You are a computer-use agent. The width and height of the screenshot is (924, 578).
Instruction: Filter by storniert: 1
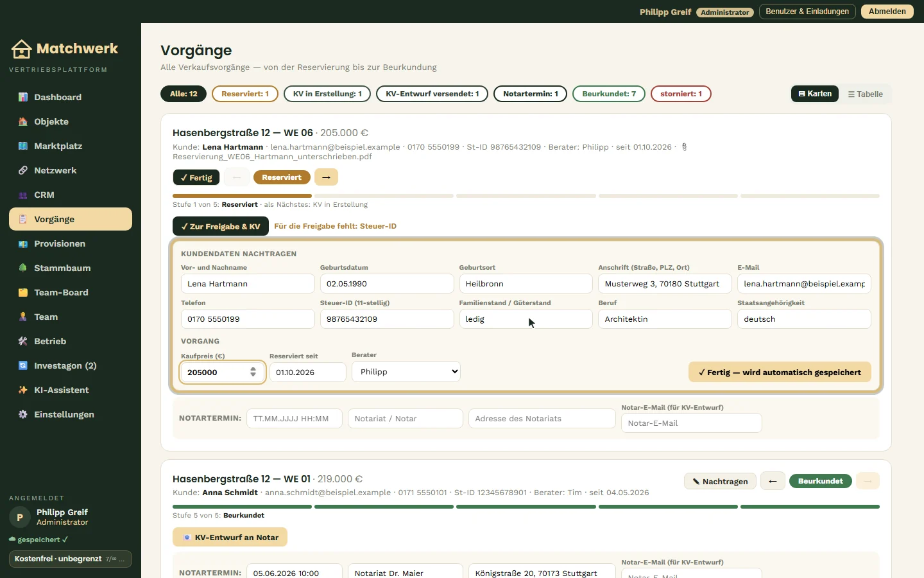[x=681, y=94]
